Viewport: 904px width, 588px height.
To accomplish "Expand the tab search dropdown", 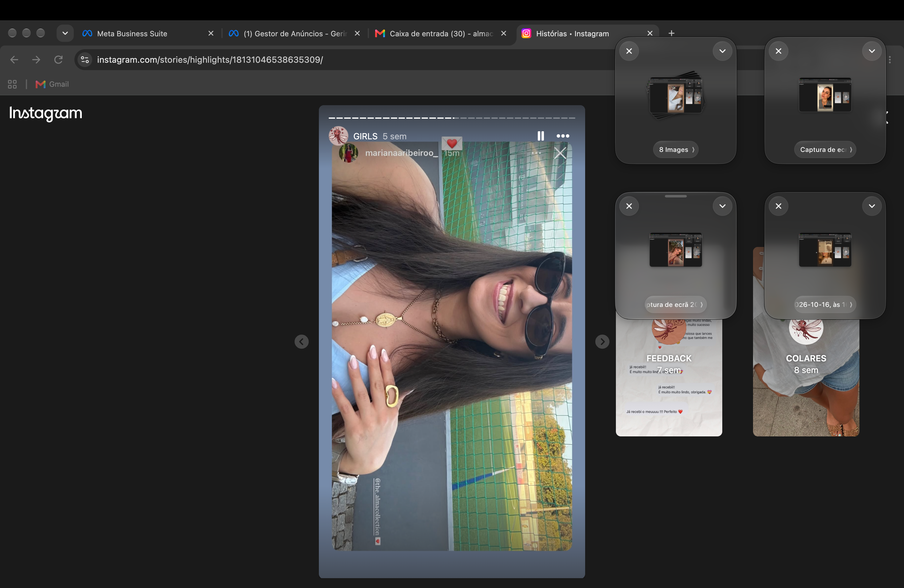I will (65, 34).
